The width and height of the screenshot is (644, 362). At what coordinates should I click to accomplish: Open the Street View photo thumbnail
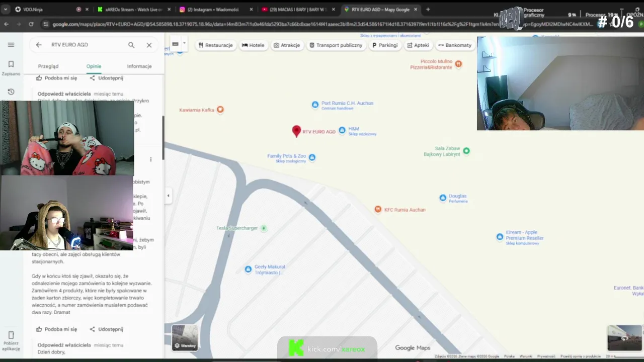624,337
